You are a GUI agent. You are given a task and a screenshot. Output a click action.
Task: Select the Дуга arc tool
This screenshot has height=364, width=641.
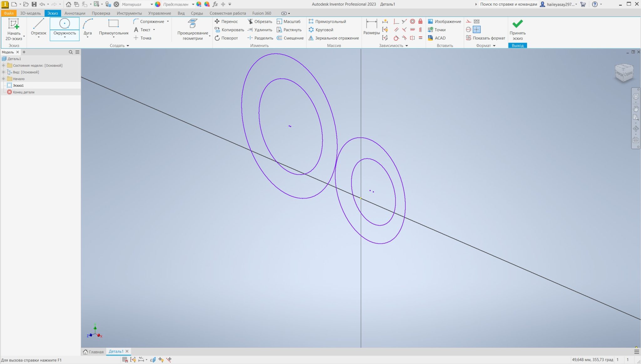(x=88, y=28)
